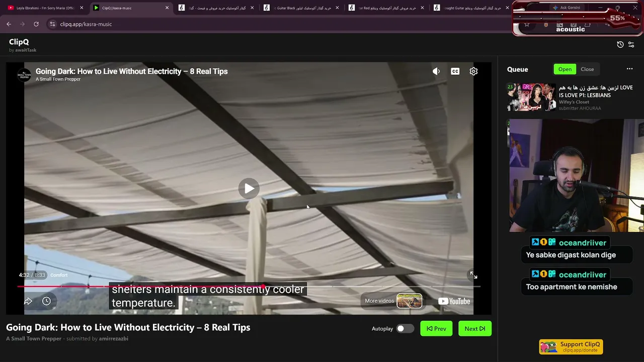This screenshot has width=644, height=362.
Task: Click the address bar URL clipq.app/kasra-music
Action: point(86,24)
